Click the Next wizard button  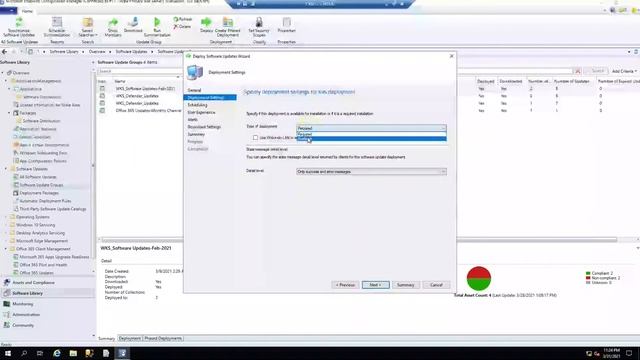point(376,285)
